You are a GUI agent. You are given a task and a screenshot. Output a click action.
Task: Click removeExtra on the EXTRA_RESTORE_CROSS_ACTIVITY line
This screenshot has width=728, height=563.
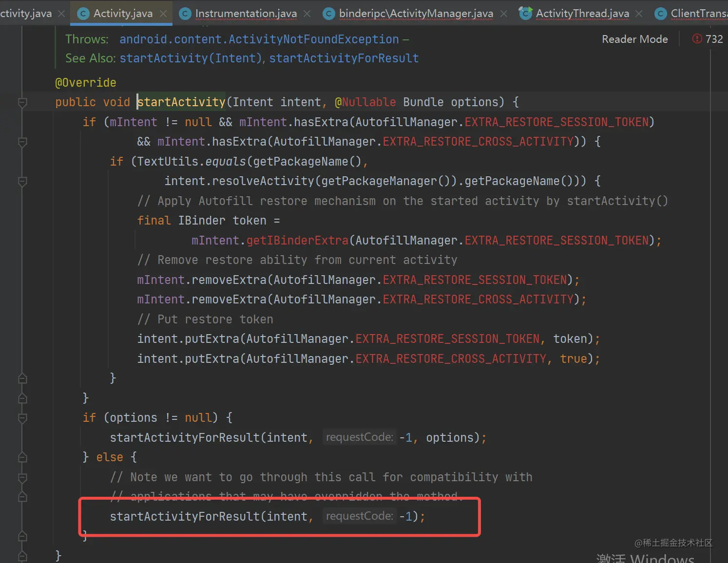tap(229, 300)
